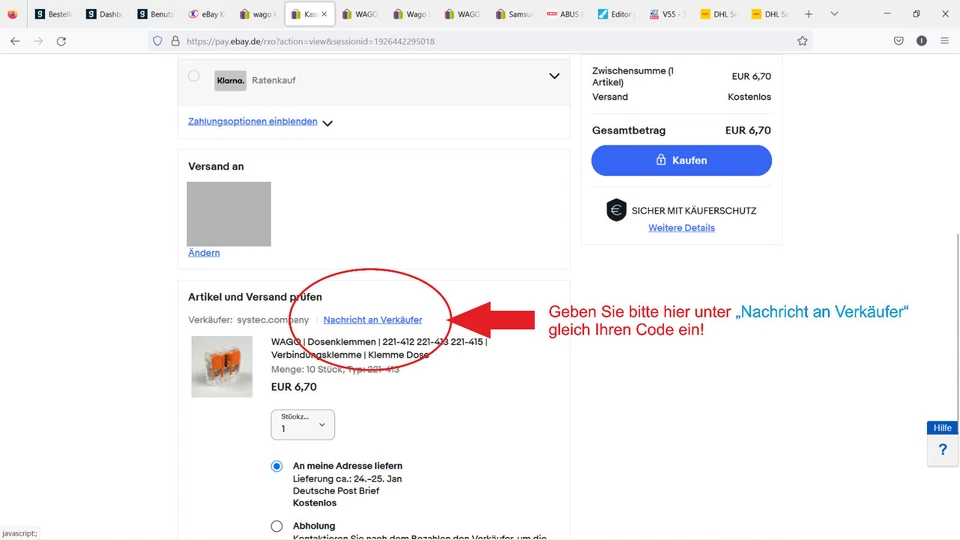960x540 pixels.
Task: Click the Deutsche Post Brief text
Action: pyautogui.click(x=336, y=490)
